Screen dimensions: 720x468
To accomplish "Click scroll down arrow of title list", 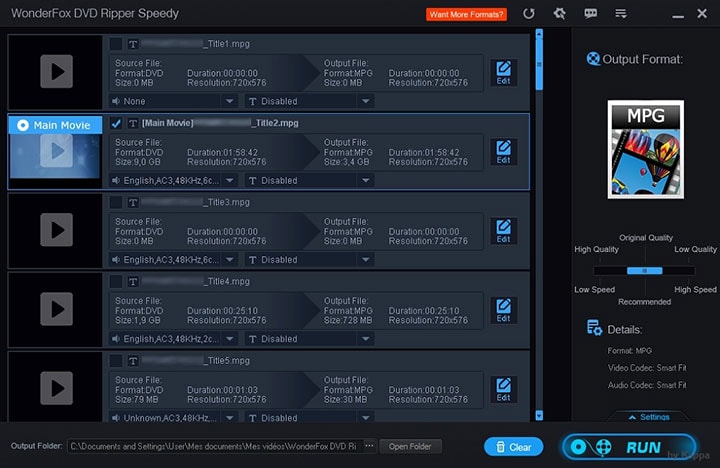I will [539, 416].
